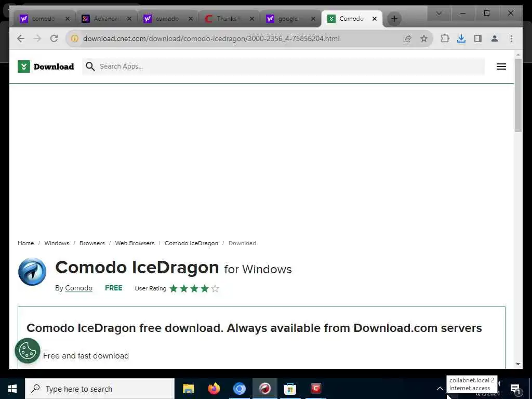
Task: Click the Home breadcrumb link
Action: click(x=26, y=243)
